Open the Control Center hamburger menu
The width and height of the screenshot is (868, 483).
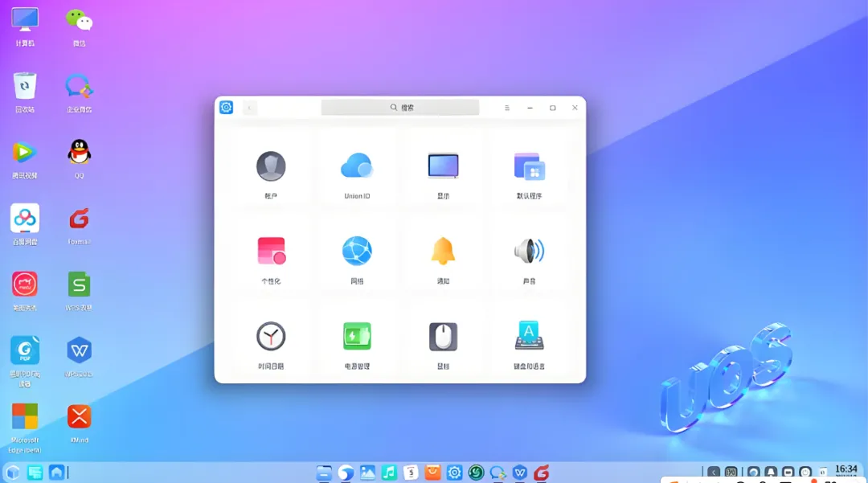[x=507, y=108]
